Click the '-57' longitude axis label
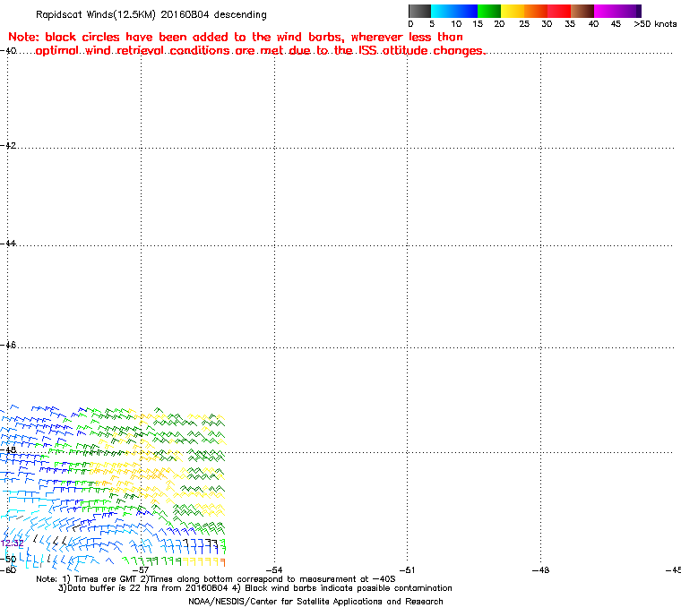The height and width of the screenshot is (616, 681). (x=141, y=570)
